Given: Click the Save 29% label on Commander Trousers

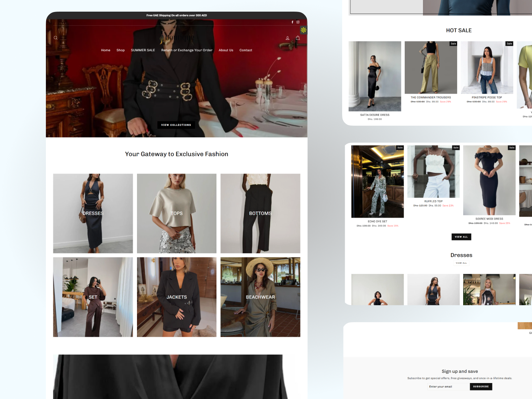Looking at the screenshot, I should pyautogui.click(x=446, y=102).
